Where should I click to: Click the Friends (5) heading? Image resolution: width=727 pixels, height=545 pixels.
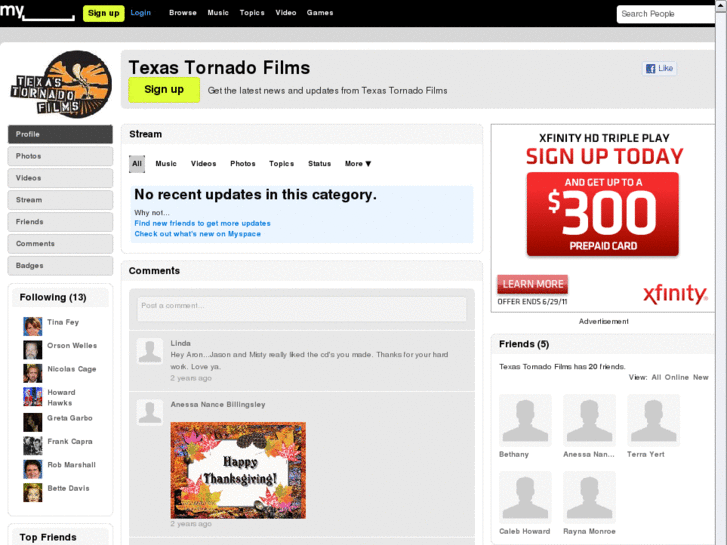[524, 344]
